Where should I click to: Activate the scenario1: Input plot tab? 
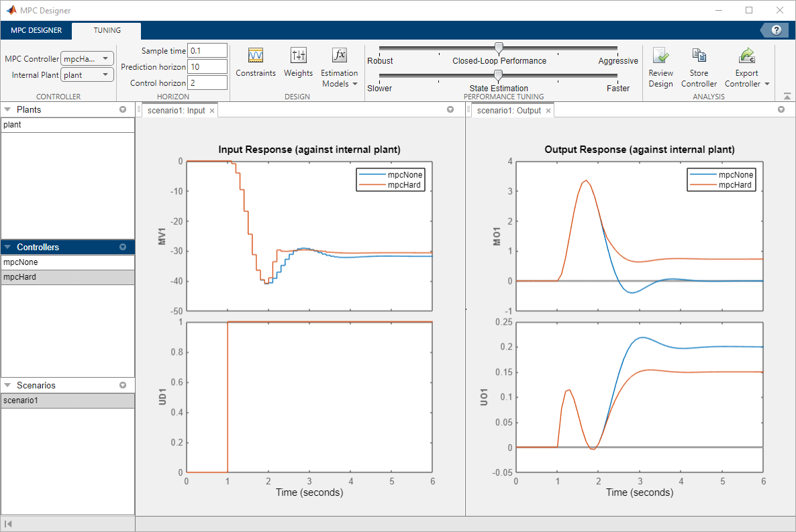pos(176,111)
